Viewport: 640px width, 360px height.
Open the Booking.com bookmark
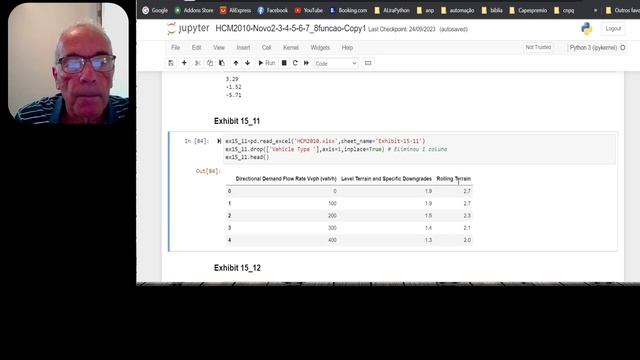[x=348, y=11]
